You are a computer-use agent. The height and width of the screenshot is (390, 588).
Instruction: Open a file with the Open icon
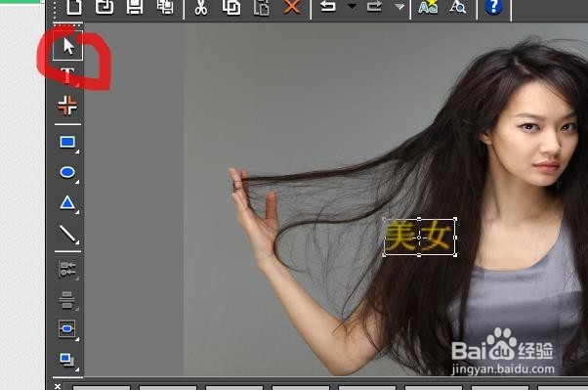[105, 7]
